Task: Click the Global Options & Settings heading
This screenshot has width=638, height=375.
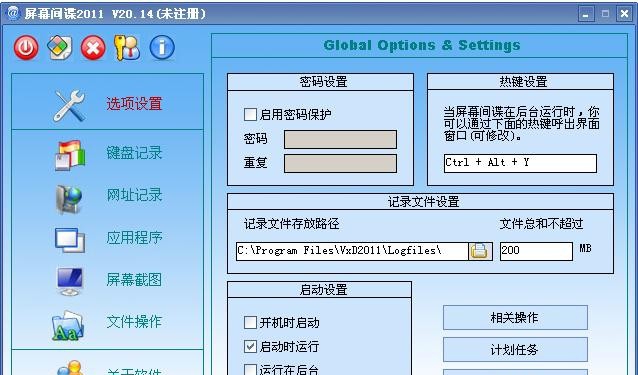Action: tap(422, 45)
